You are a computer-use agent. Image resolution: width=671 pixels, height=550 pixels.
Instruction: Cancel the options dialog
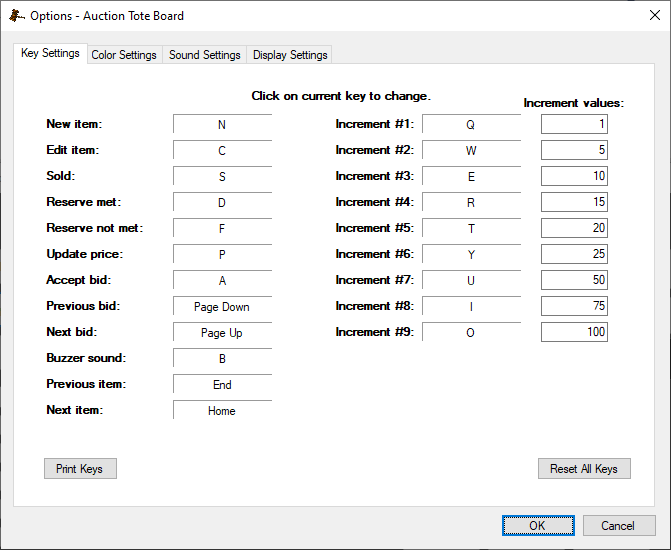[x=617, y=526]
